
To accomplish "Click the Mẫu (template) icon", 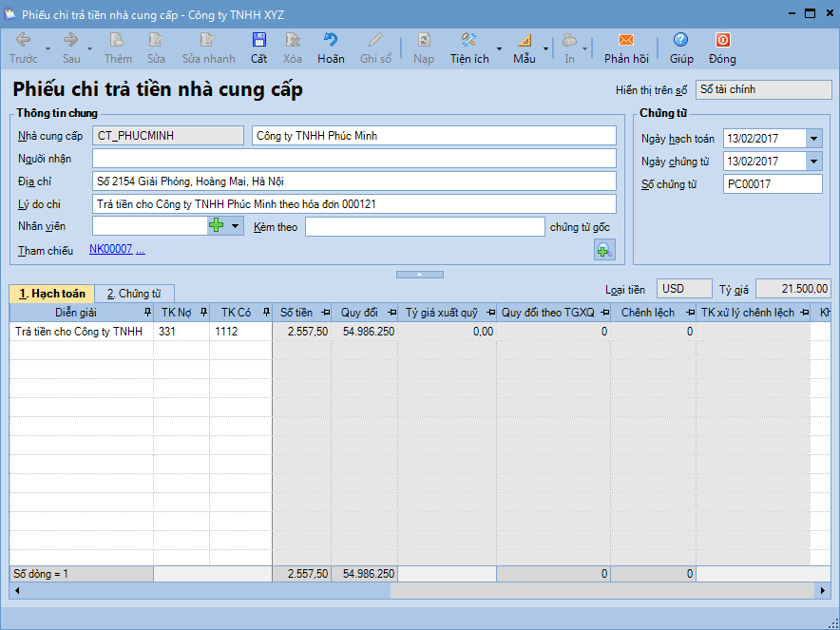I will [x=525, y=48].
